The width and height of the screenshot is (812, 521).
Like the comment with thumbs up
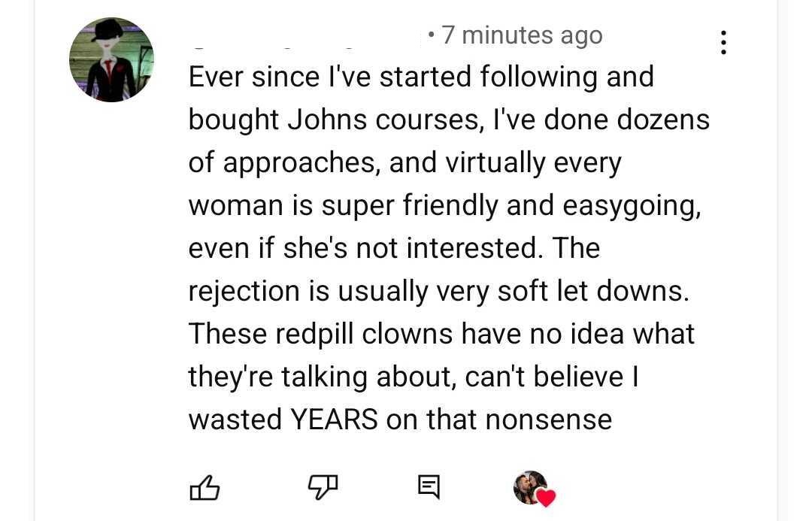tap(204, 489)
